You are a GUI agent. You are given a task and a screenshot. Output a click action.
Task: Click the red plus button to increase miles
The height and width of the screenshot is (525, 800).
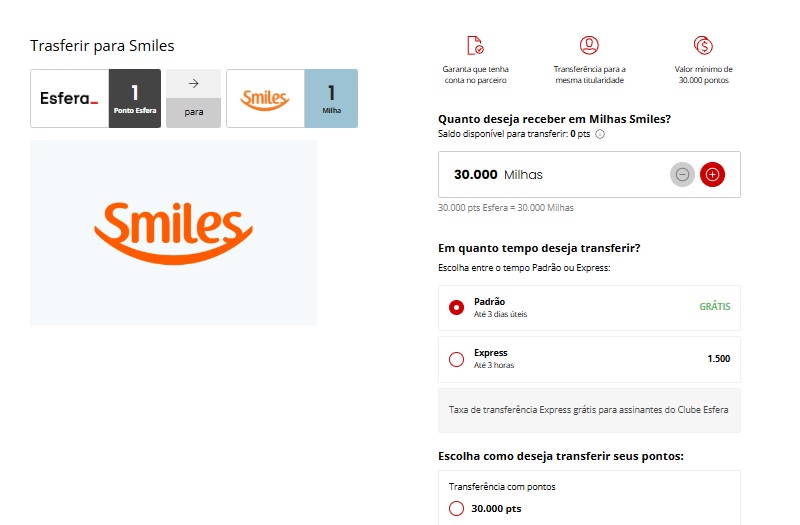point(712,174)
